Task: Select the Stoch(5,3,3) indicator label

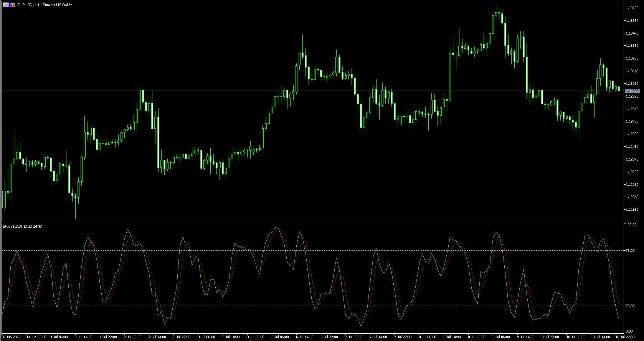Action: (x=22, y=227)
